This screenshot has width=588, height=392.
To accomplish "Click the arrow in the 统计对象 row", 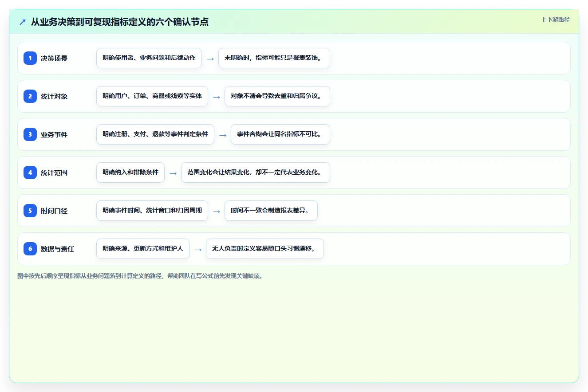I will pyautogui.click(x=217, y=97).
